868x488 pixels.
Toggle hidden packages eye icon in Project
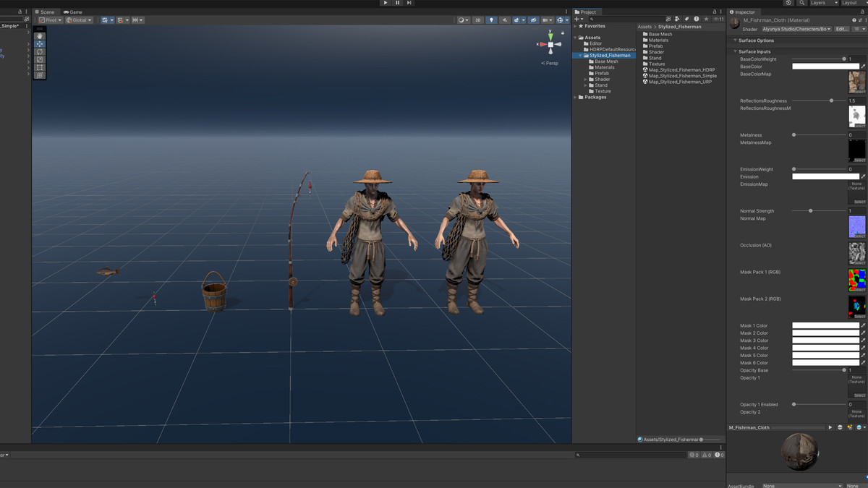tap(718, 19)
